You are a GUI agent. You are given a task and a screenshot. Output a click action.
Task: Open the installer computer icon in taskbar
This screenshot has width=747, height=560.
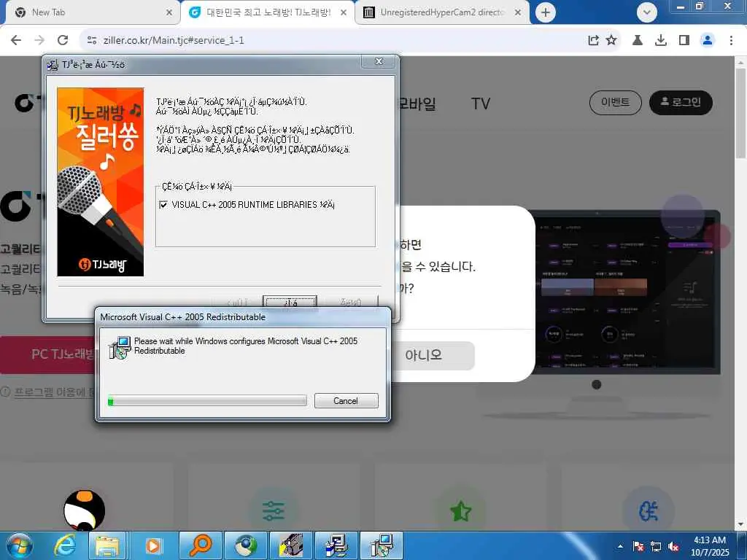pyautogui.click(x=336, y=545)
